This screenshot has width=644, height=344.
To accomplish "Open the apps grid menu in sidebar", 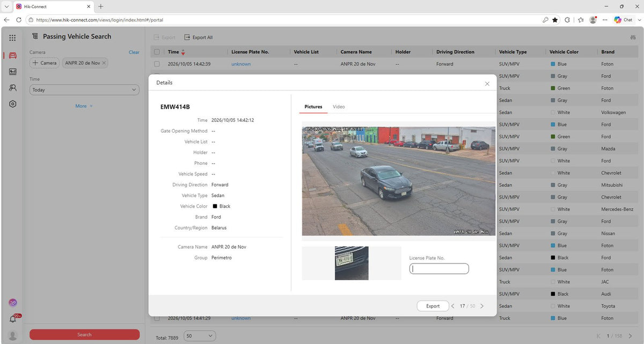I will click(12, 38).
